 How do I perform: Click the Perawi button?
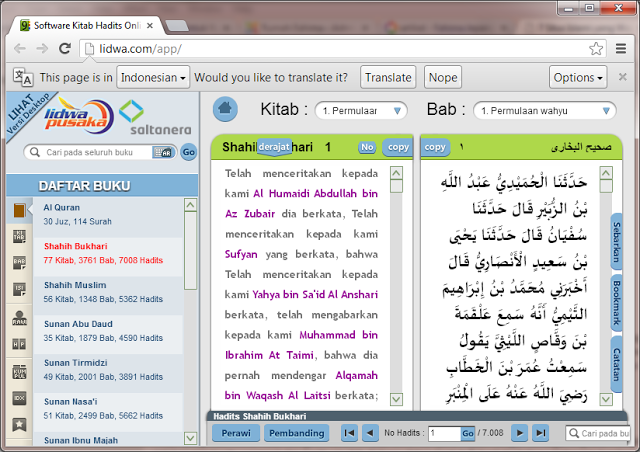click(236, 433)
